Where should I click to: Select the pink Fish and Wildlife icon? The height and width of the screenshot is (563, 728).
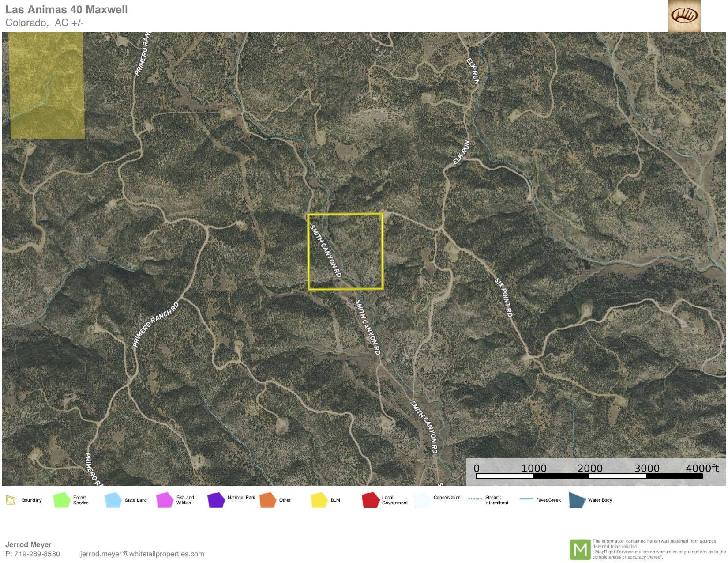coord(165,500)
